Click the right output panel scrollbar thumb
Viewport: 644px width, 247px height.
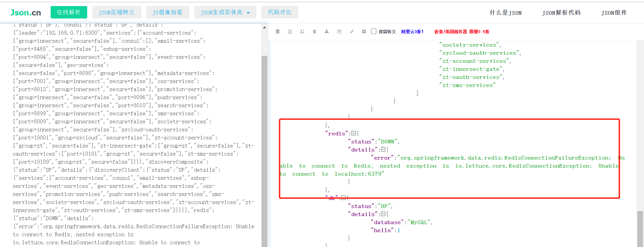pyautogui.click(x=640, y=229)
